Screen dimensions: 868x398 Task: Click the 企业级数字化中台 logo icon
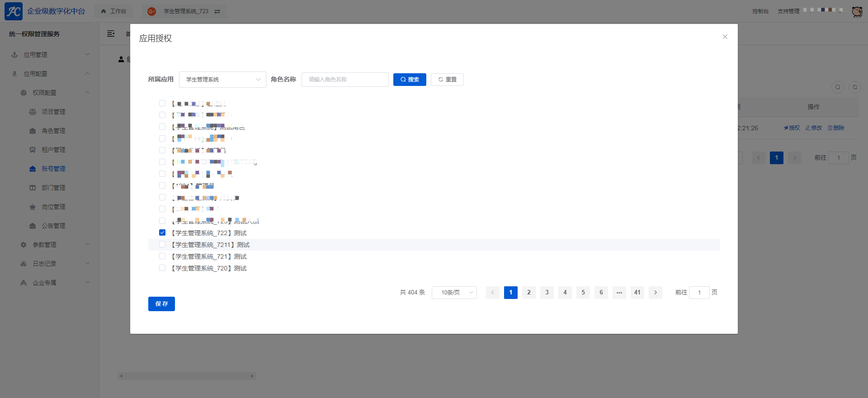tap(14, 11)
